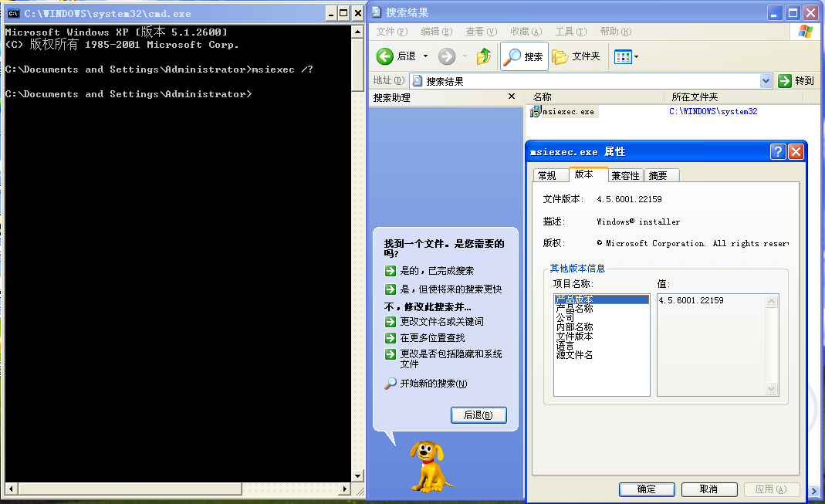Minimize the cmd.exe window

(x=331, y=14)
